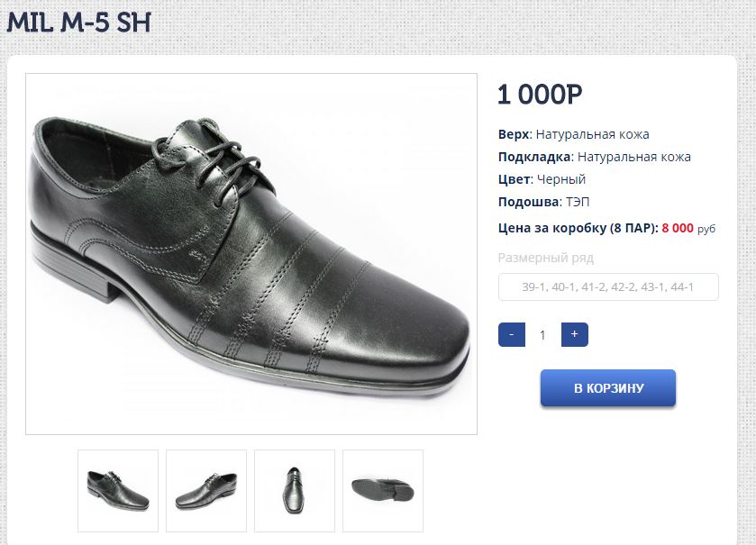Viewport: 756px width, 545px height.
Task: Click the руб currency text
Action: point(706,229)
